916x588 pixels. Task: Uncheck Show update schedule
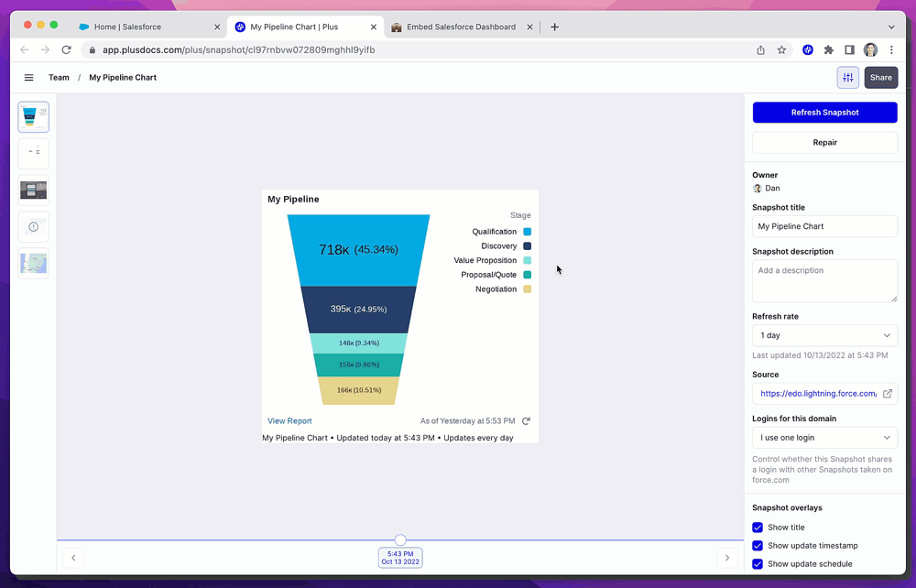click(758, 564)
